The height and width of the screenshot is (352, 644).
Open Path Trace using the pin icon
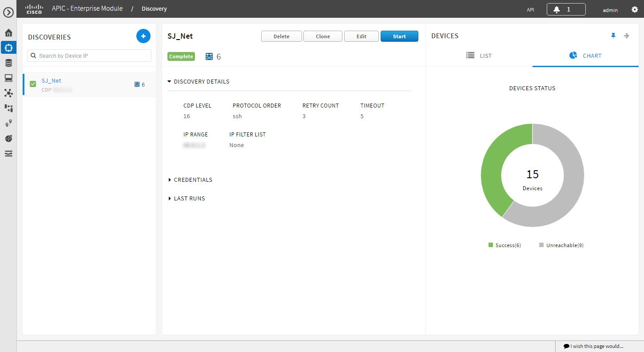8,123
